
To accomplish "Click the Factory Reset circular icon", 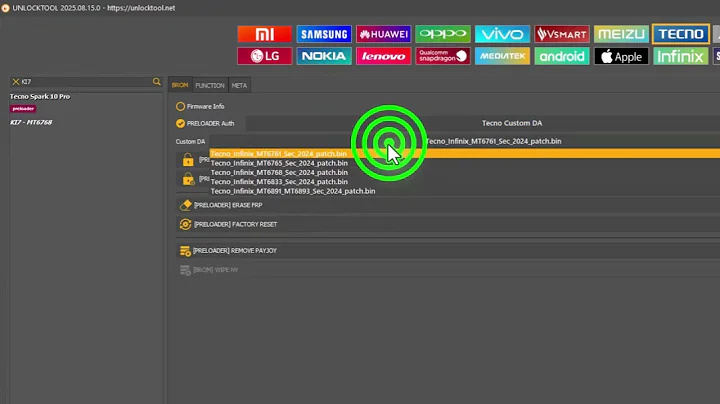I will pos(186,224).
